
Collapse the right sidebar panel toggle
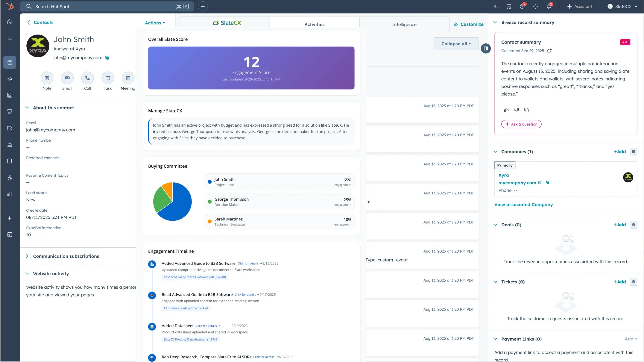click(486, 48)
